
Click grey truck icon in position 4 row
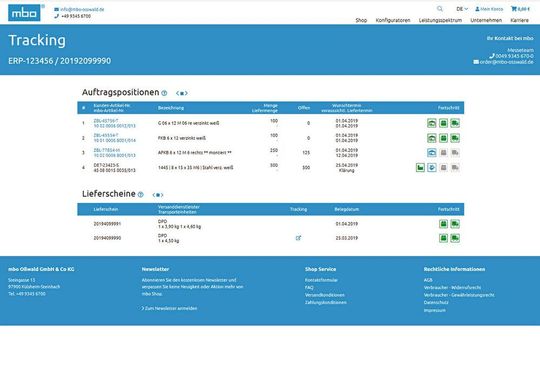coord(455,167)
